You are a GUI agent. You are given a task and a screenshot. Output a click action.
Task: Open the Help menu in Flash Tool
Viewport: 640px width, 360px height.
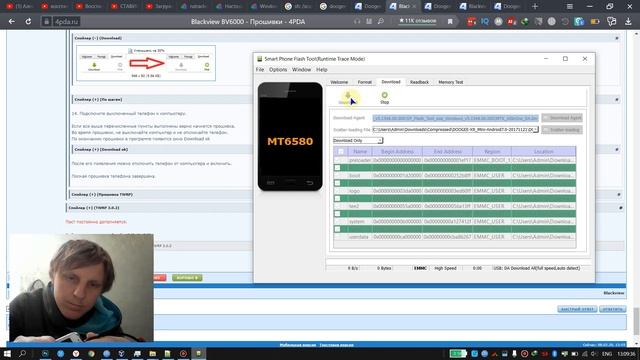pos(322,70)
